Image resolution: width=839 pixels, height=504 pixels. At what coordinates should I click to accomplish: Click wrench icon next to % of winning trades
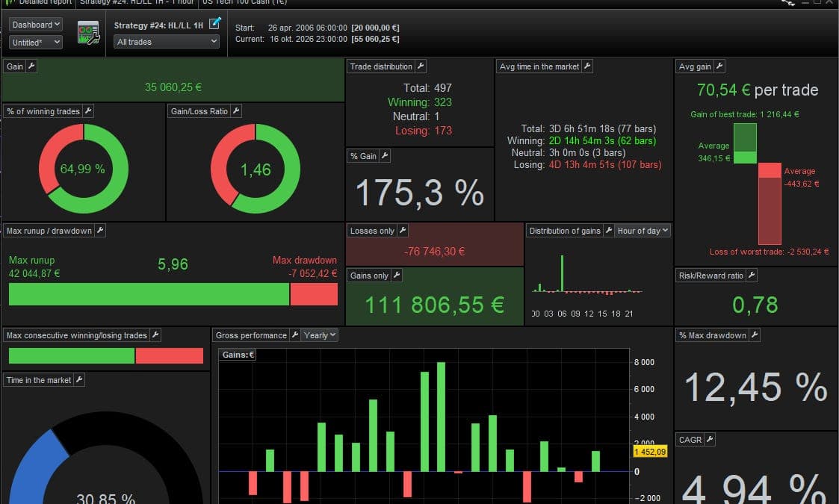click(x=89, y=111)
